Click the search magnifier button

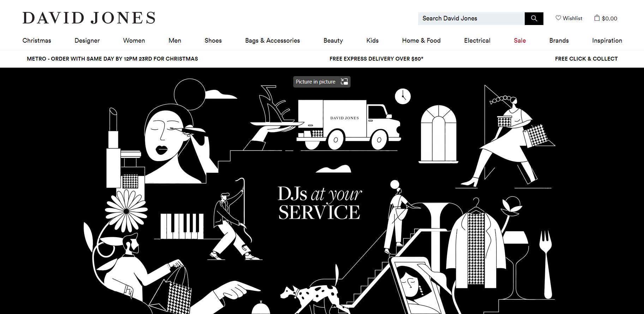[534, 18]
